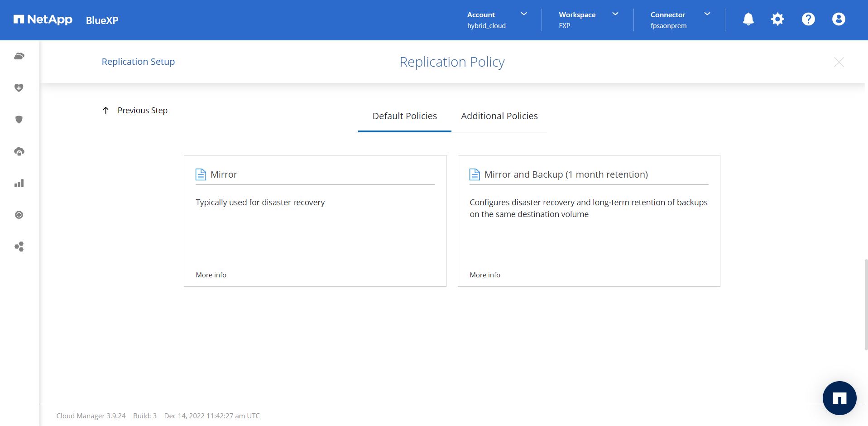868x426 pixels.
Task: Switch to the Additional Policies tab
Action: [x=499, y=116]
